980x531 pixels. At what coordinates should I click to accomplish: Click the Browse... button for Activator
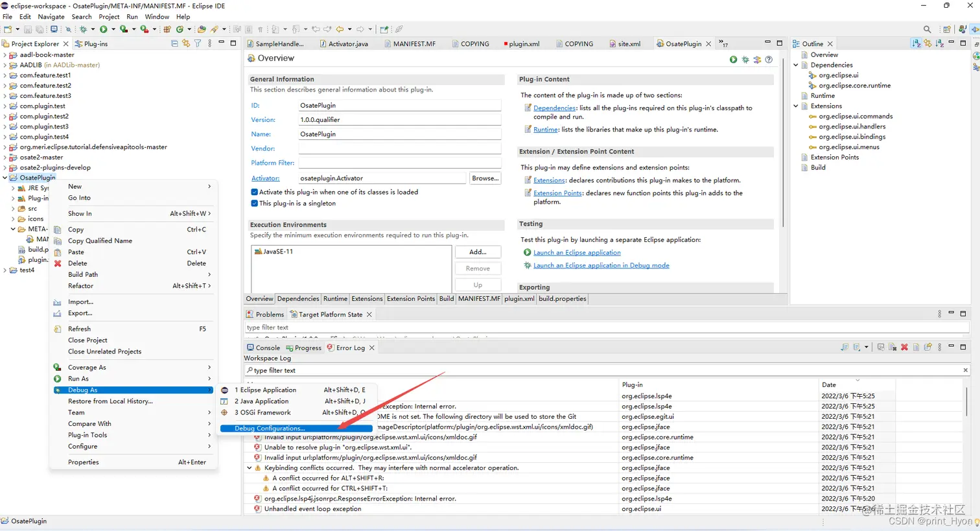(485, 178)
